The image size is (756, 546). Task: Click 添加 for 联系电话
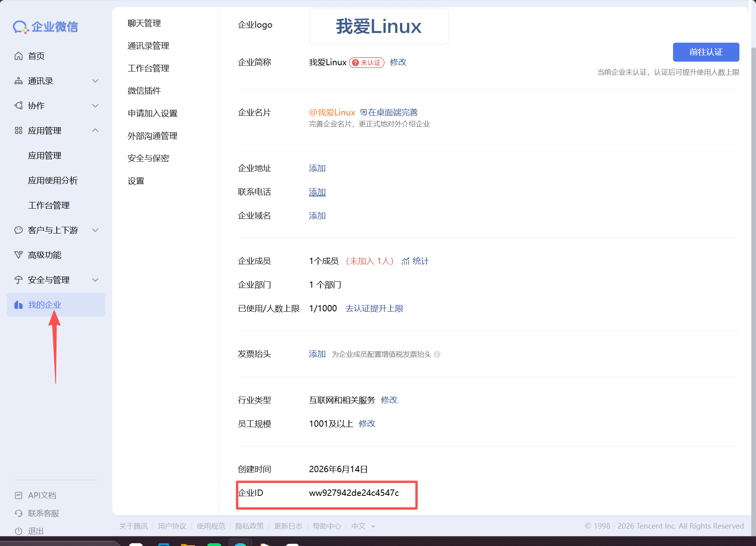click(x=317, y=192)
